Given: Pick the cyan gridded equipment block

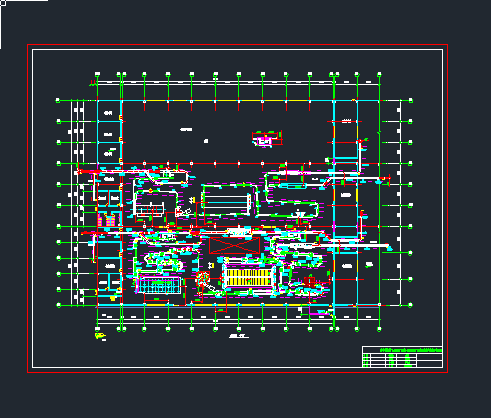Looking at the screenshot, I should click(x=159, y=285).
